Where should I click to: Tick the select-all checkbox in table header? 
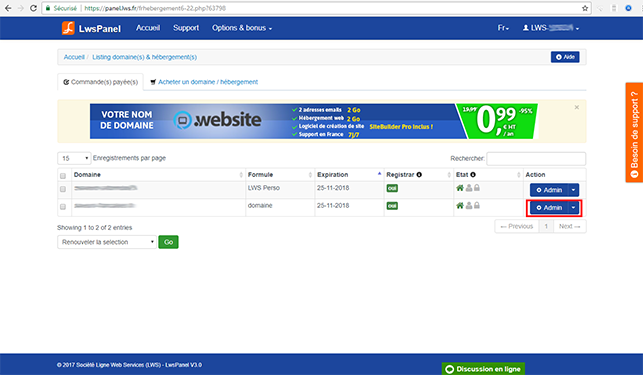coord(63,176)
